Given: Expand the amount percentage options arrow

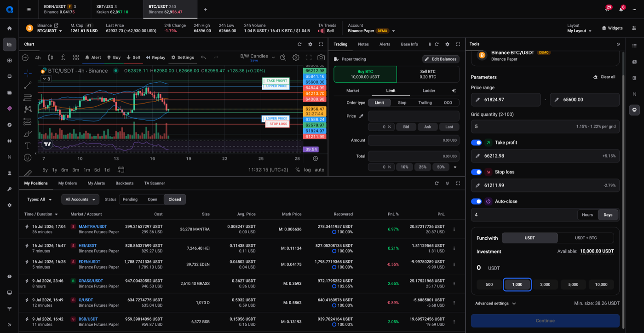Looking at the screenshot, I should click(x=455, y=167).
